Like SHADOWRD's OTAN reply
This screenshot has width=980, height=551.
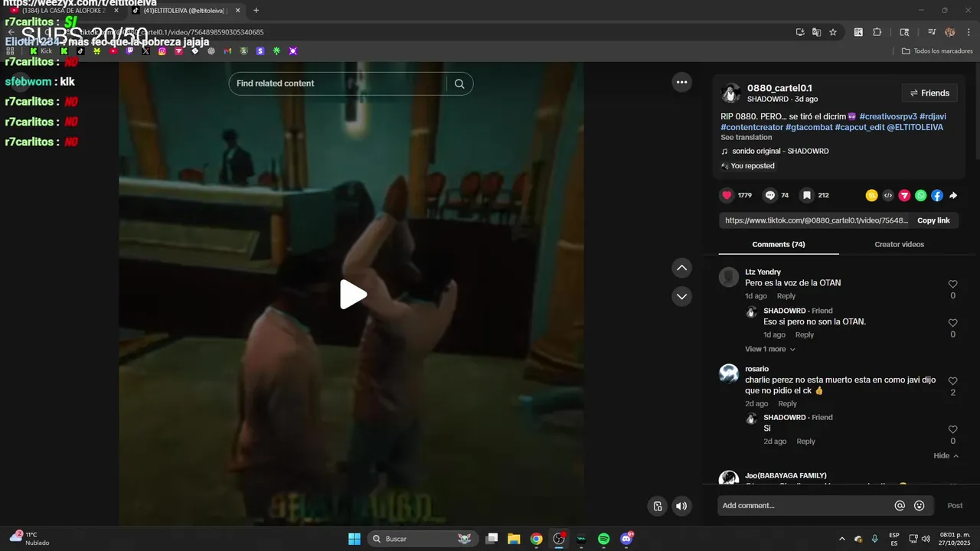point(953,323)
